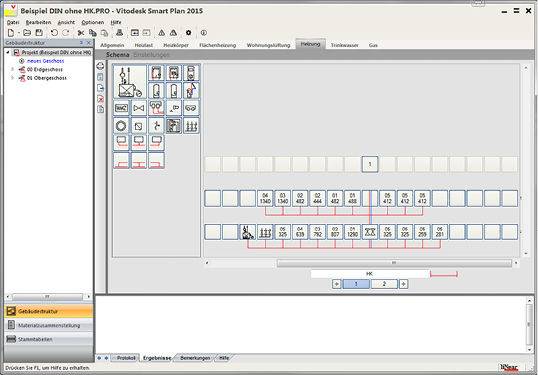This screenshot has width=538, height=375.
Task: Click the Save disk icon in toolbar
Action: 39,33
